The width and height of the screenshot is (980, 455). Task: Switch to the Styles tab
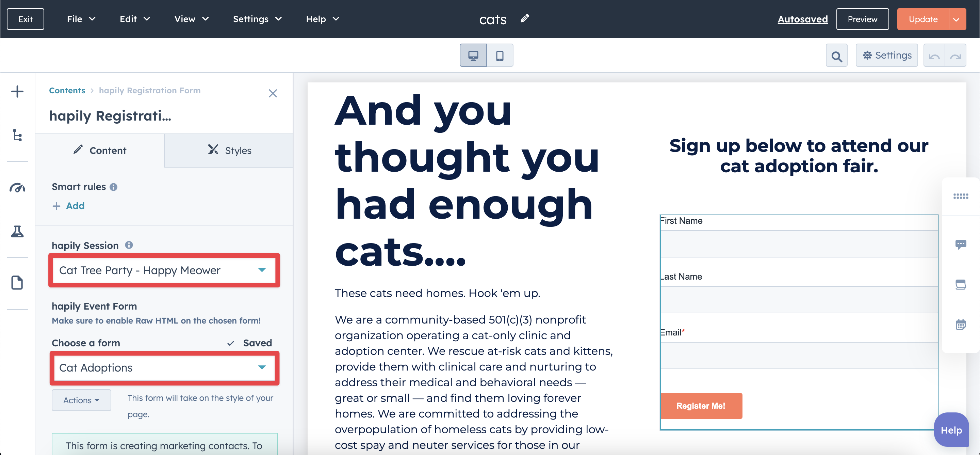tap(228, 150)
